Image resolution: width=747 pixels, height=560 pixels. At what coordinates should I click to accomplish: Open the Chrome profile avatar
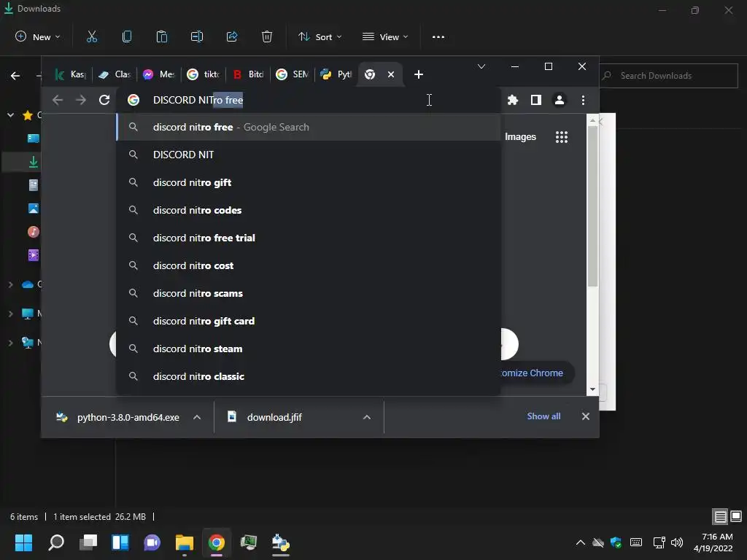click(560, 100)
